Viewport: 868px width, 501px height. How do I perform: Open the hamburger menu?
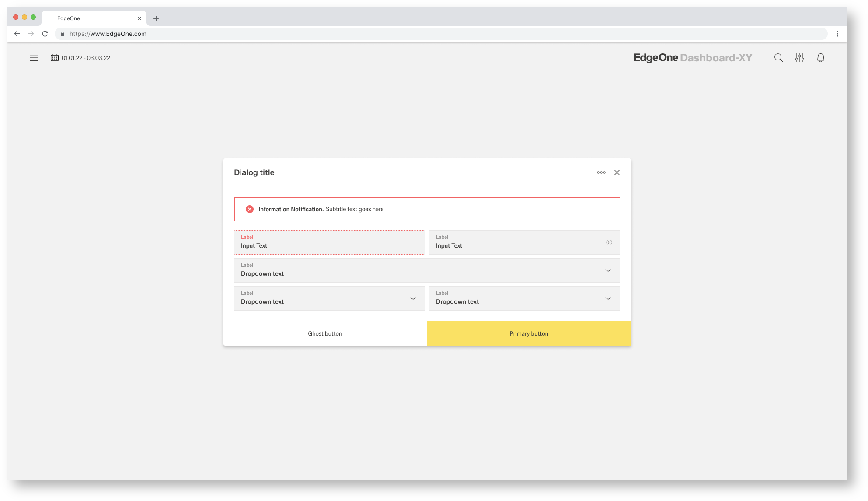(34, 58)
